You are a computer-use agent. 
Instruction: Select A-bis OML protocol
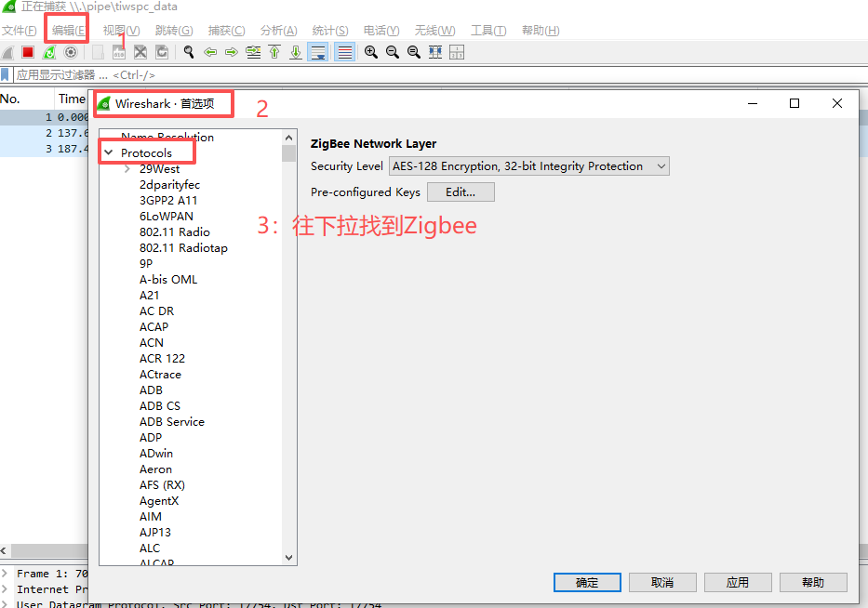pos(168,280)
